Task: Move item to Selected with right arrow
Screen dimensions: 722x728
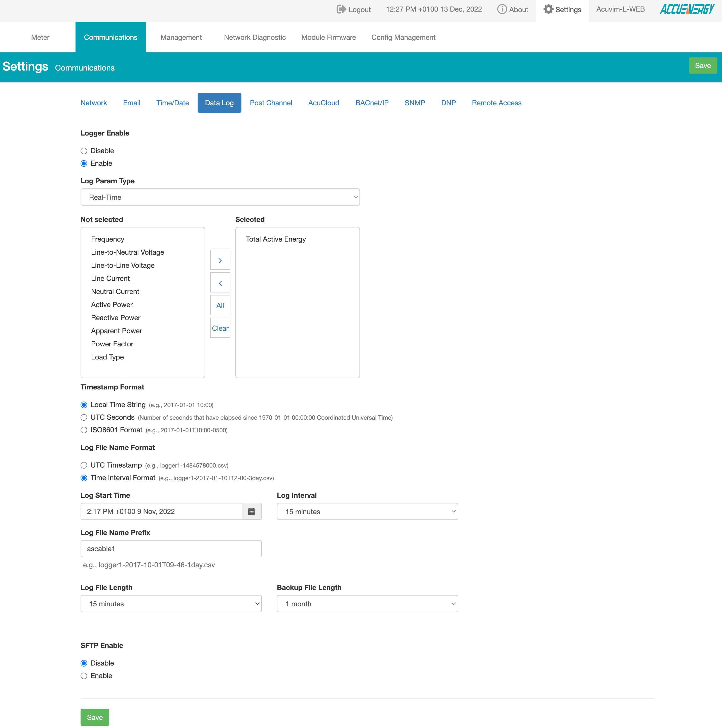Action: [x=220, y=260]
